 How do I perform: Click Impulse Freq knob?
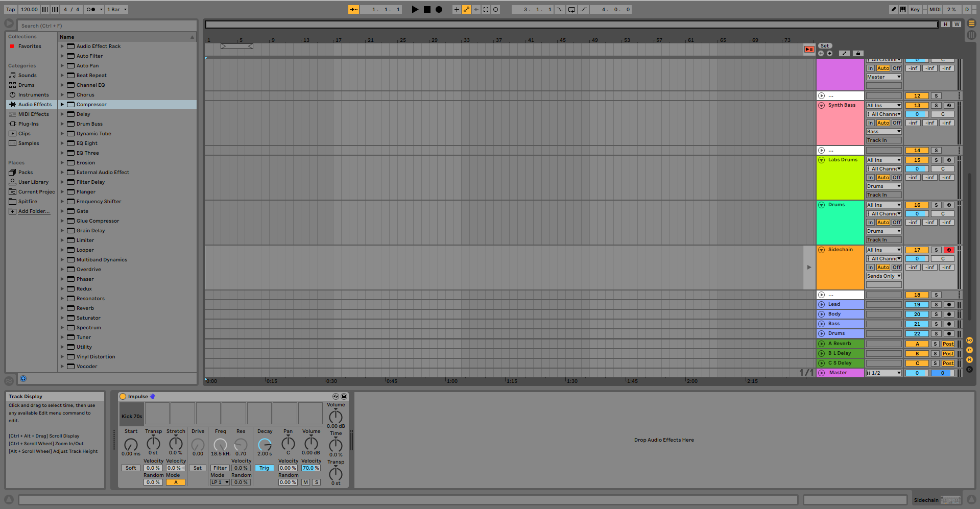tap(220, 445)
